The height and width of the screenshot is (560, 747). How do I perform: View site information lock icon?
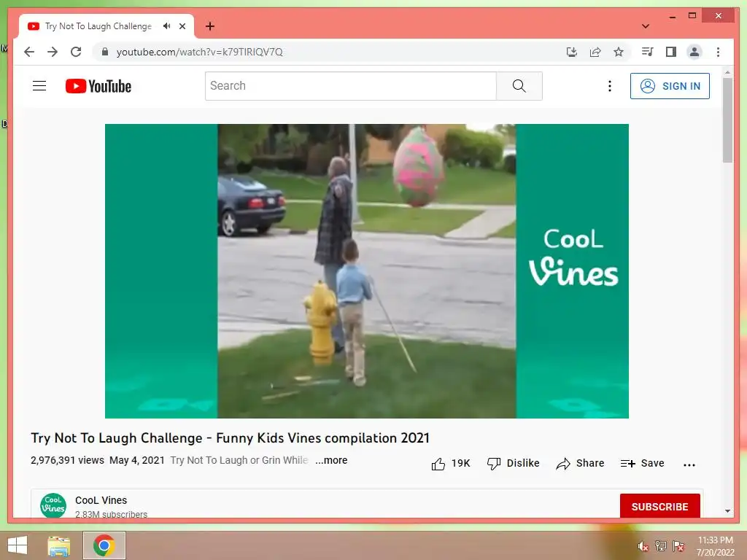(x=105, y=52)
